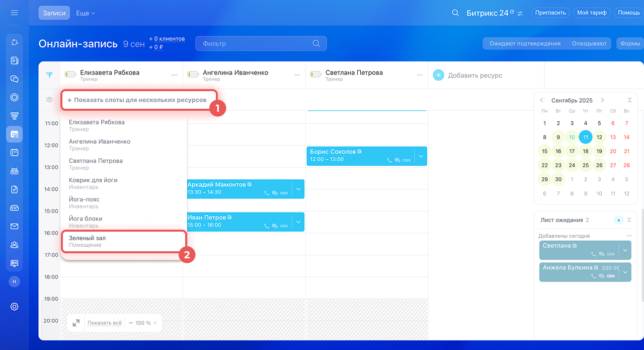Expand the Борис Соколов booking arrow

point(421,156)
